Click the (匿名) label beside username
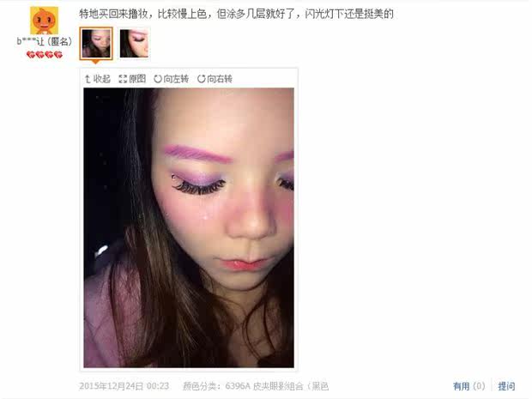532x399 pixels. click(59, 42)
